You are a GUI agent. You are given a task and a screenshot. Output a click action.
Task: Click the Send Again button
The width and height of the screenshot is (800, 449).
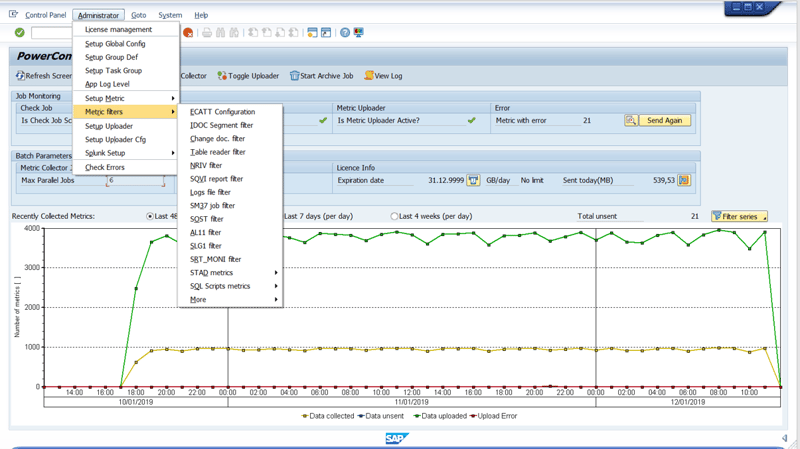pos(664,120)
